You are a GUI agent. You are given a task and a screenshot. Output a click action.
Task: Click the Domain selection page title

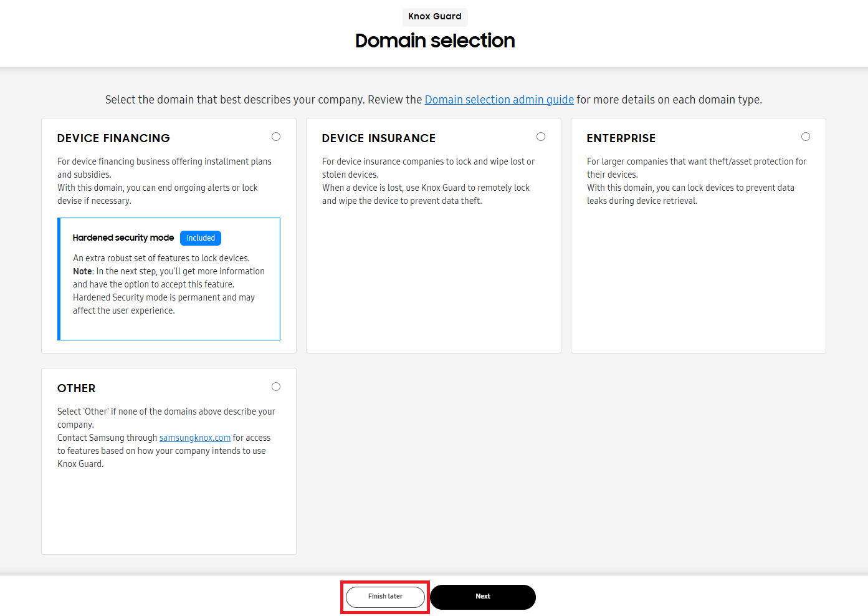[434, 41]
